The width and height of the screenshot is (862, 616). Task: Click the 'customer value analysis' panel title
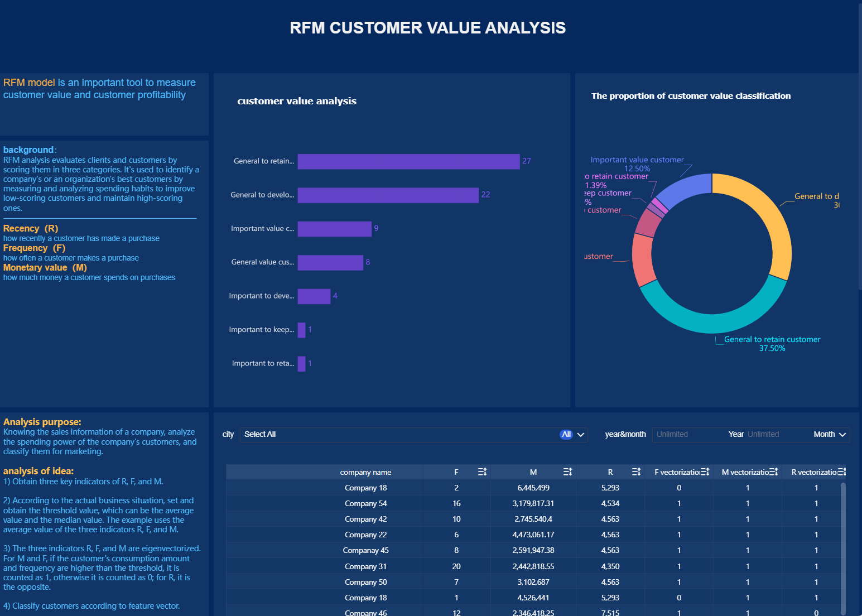click(x=297, y=101)
